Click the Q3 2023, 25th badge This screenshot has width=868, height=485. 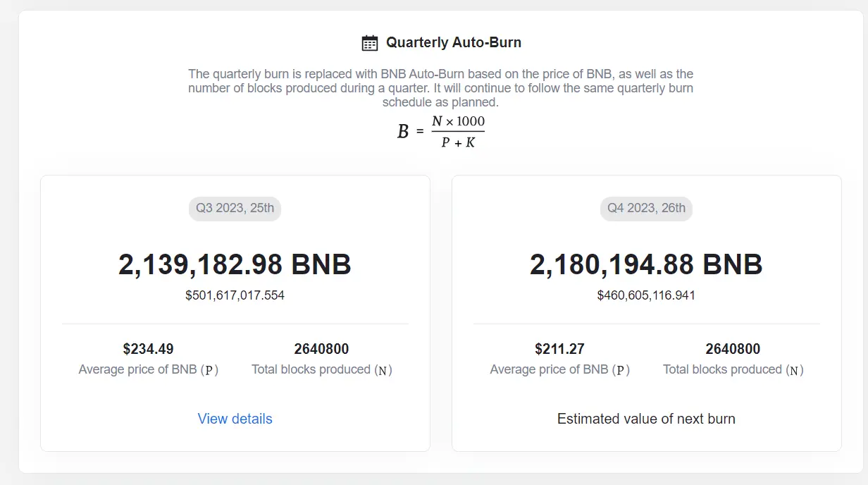coord(235,209)
